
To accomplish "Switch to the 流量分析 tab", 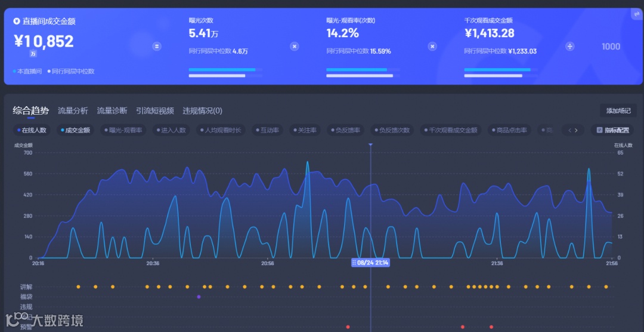I will click(73, 110).
